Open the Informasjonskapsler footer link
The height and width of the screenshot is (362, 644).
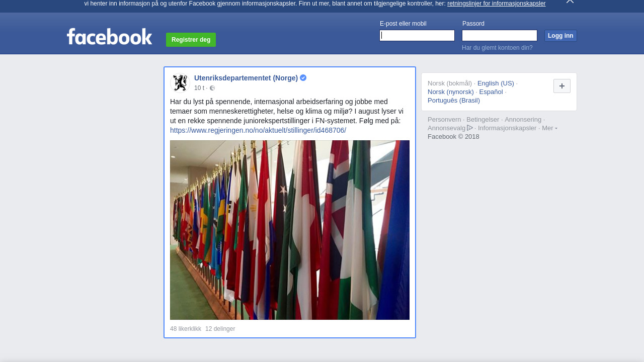point(507,128)
